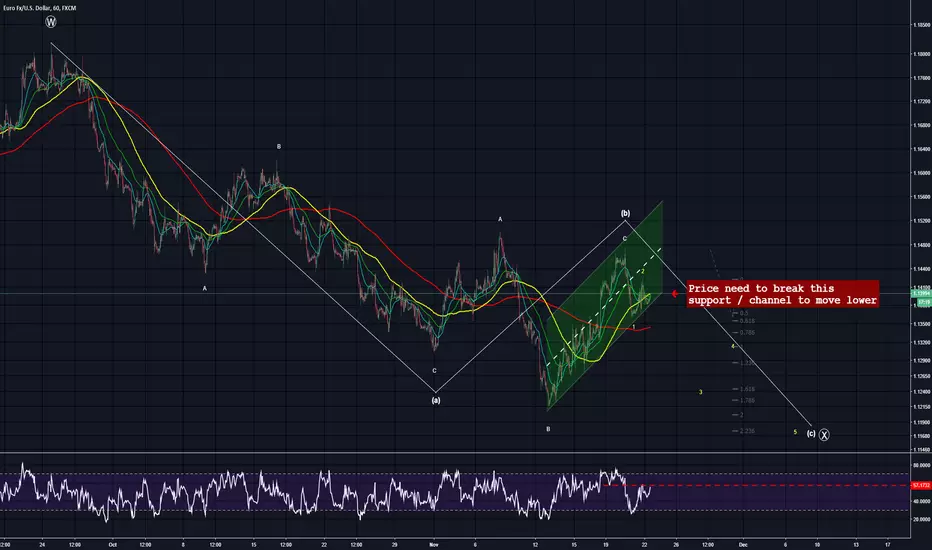The width and height of the screenshot is (932, 550).
Task: Click the (a) wave label
Action: [x=436, y=400]
